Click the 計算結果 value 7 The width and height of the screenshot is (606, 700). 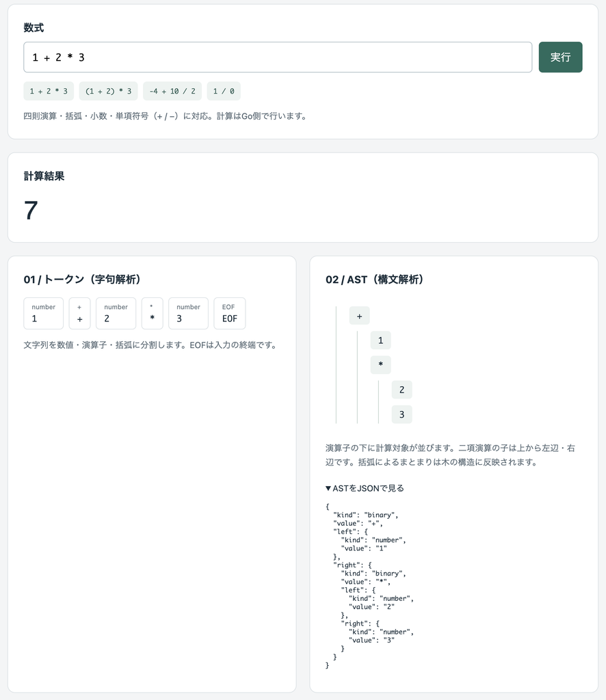(31, 211)
